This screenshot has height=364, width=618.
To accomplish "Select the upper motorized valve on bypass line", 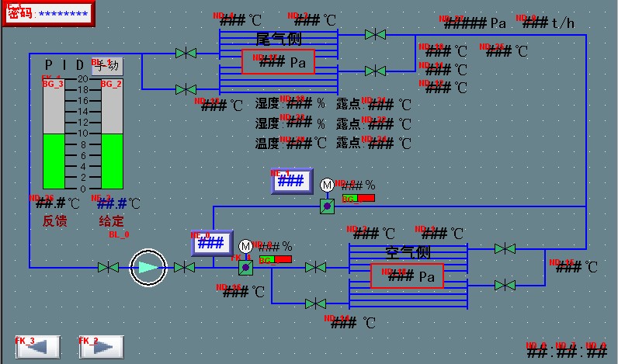I will [327, 206].
